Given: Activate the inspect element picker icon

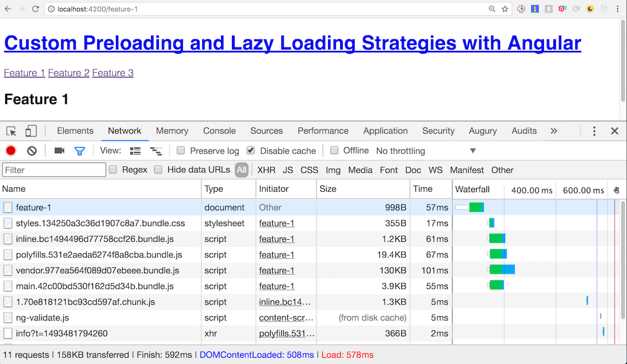Looking at the screenshot, I should tap(11, 131).
